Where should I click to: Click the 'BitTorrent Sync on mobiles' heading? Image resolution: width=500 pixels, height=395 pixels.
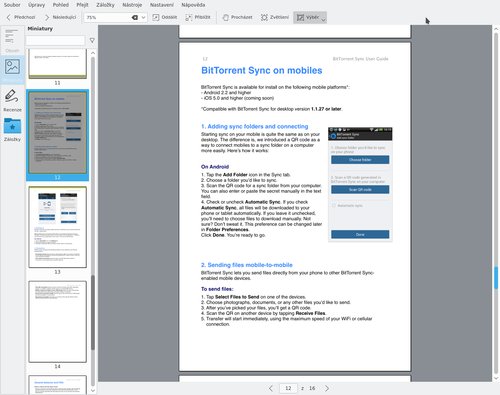[262, 71]
